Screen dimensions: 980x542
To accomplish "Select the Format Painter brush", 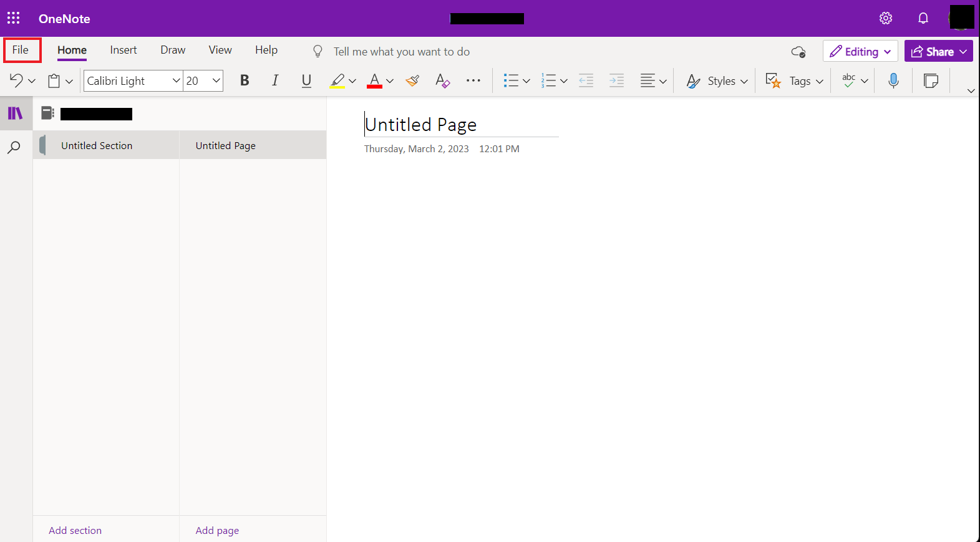I will click(x=412, y=80).
